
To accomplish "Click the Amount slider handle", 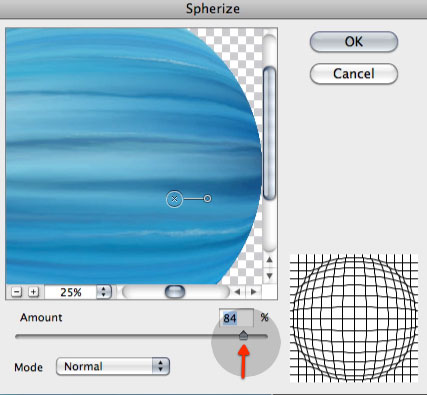I will [x=244, y=335].
